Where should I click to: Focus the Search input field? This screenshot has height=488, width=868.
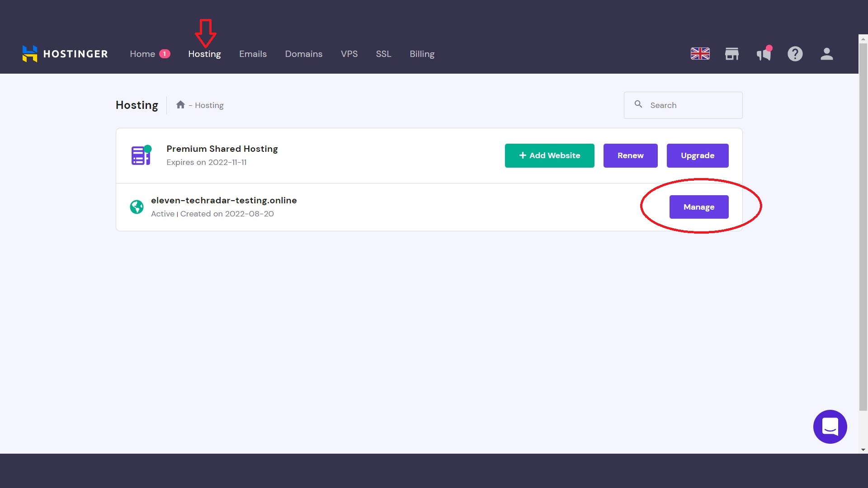click(x=683, y=105)
